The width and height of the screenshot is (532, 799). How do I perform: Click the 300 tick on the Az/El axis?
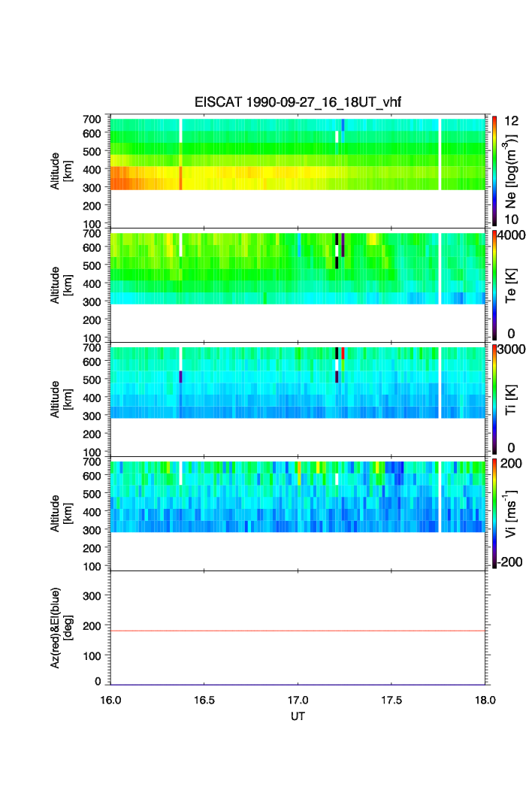[92, 596]
